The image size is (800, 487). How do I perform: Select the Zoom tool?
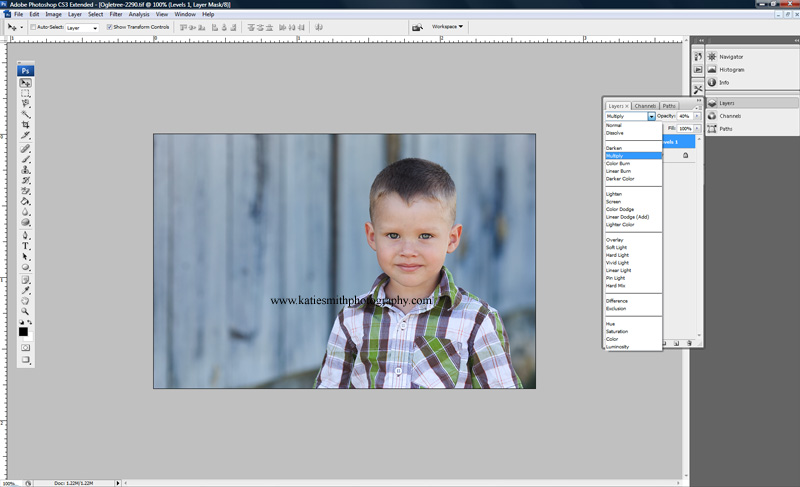tap(25, 311)
